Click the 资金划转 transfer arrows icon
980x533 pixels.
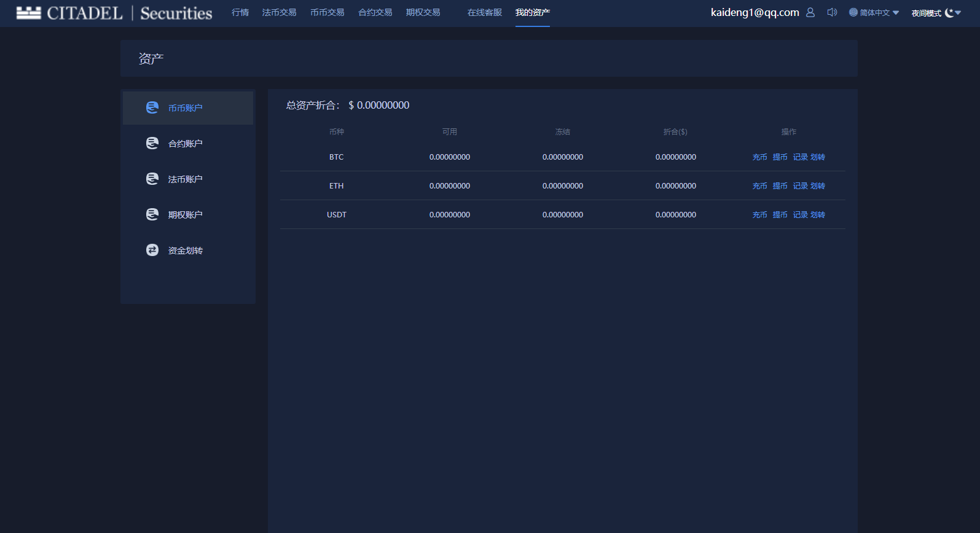tap(152, 250)
